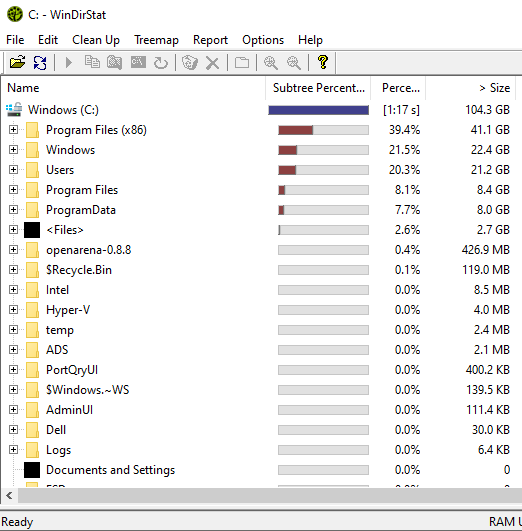
Task: Click the Open drive toolbar icon
Action: coord(18,63)
